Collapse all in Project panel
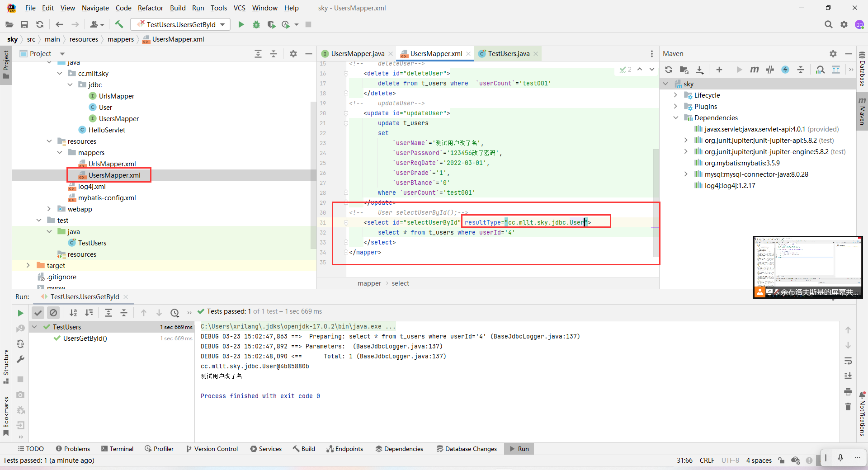The image size is (868, 470). [274, 54]
